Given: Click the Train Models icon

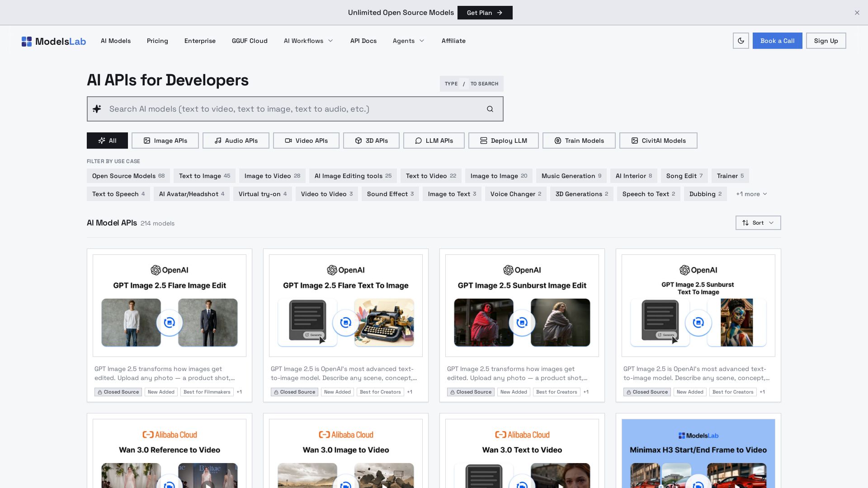Looking at the screenshot, I should [558, 141].
